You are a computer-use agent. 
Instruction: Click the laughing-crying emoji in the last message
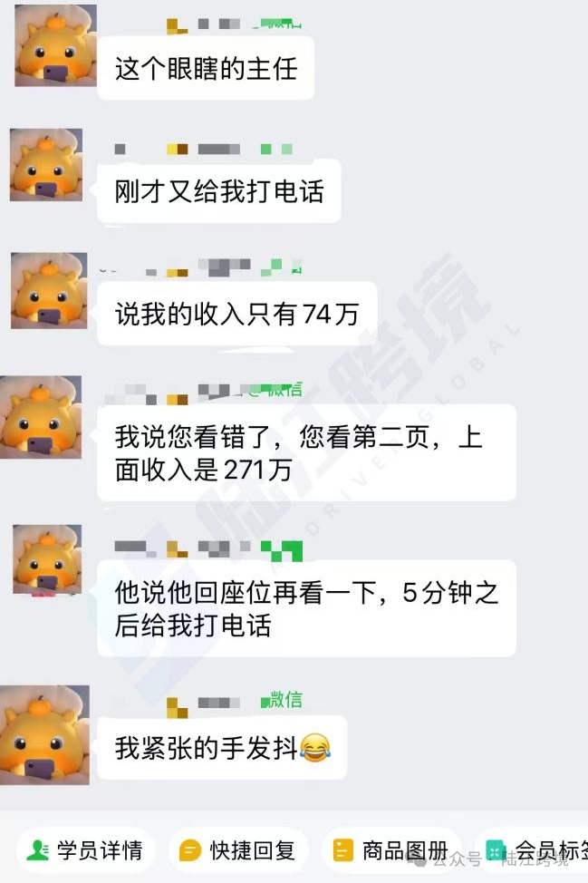click(x=315, y=748)
